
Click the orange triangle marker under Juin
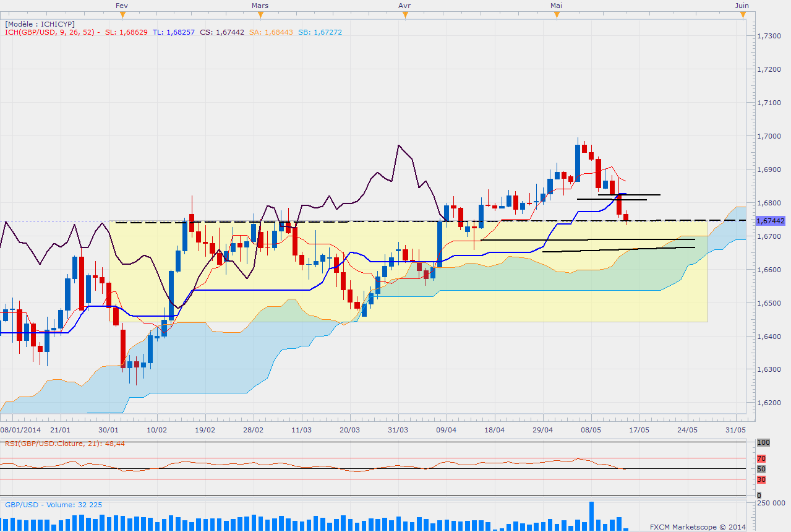click(742, 15)
